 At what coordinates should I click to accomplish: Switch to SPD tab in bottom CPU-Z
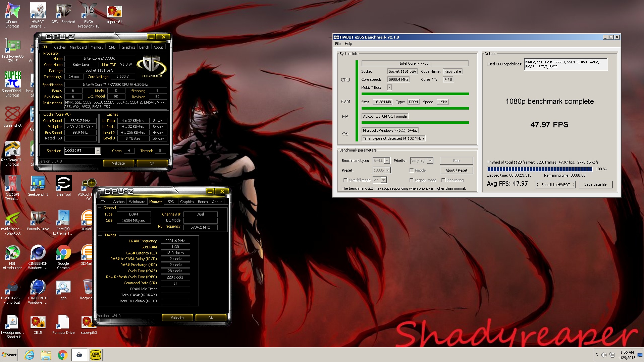(x=171, y=202)
